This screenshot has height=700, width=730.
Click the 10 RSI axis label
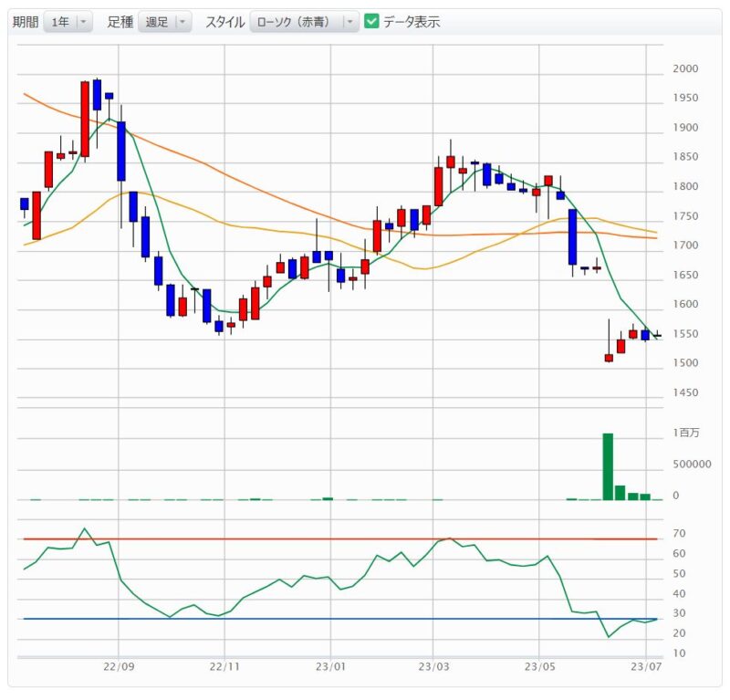679,653
